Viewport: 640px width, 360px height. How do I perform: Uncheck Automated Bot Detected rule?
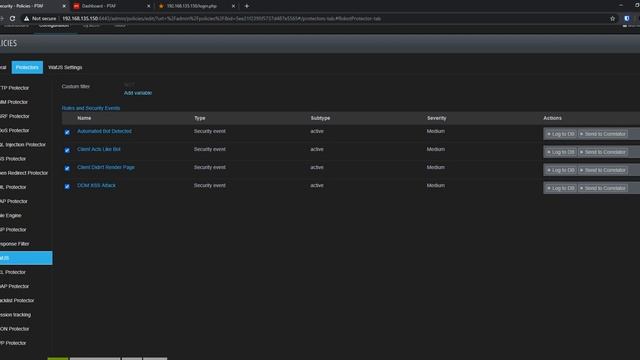pos(67,132)
